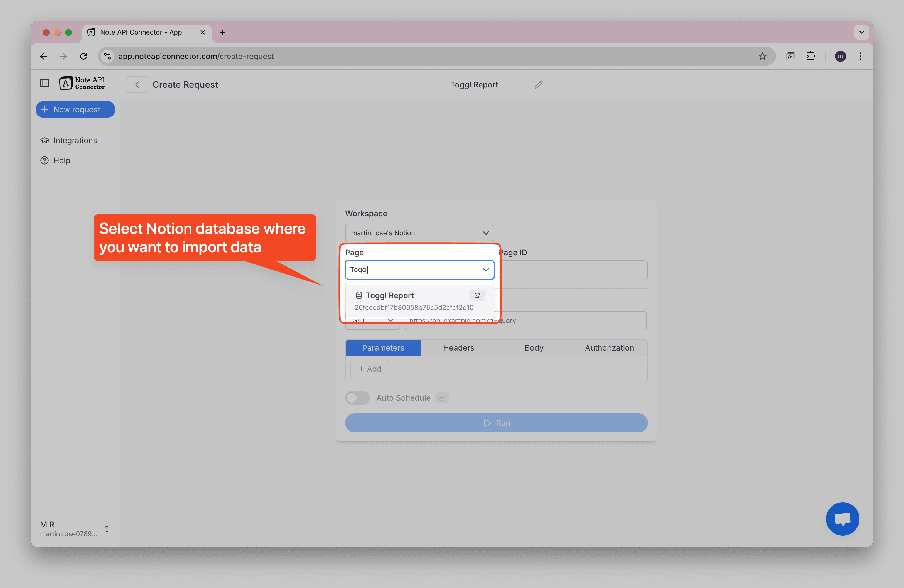Viewport: 904px width, 588px height.
Task: Expand account switcher for M R
Action: (x=107, y=529)
